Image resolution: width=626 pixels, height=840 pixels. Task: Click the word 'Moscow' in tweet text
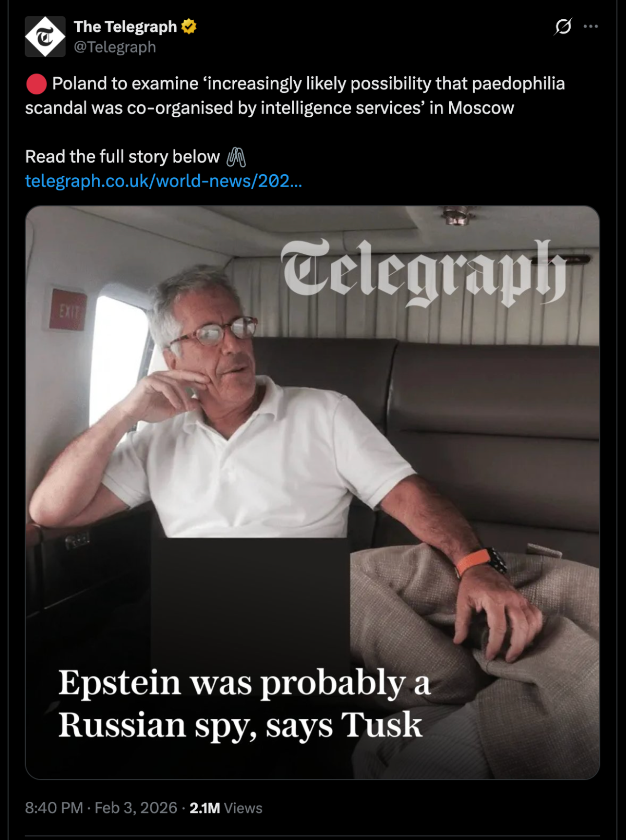[481, 108]
